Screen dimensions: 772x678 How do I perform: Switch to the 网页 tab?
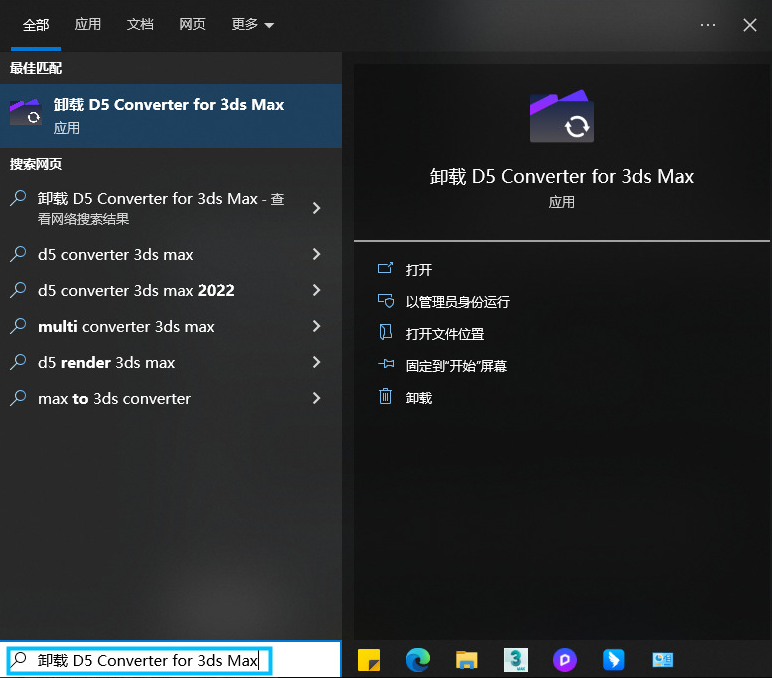[x=192, y=24]
